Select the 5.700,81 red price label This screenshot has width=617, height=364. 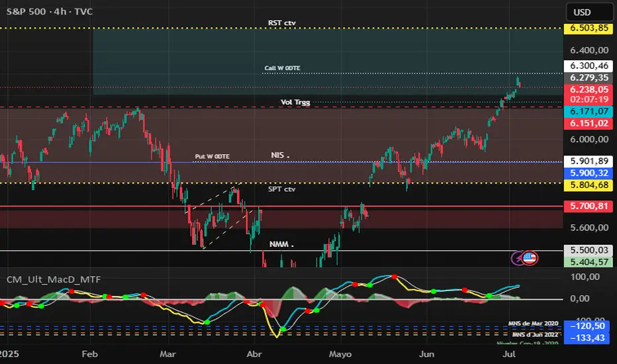(589, 206)
